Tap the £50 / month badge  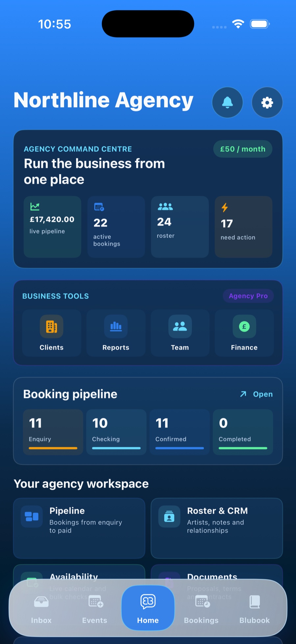tap(243, 149)
